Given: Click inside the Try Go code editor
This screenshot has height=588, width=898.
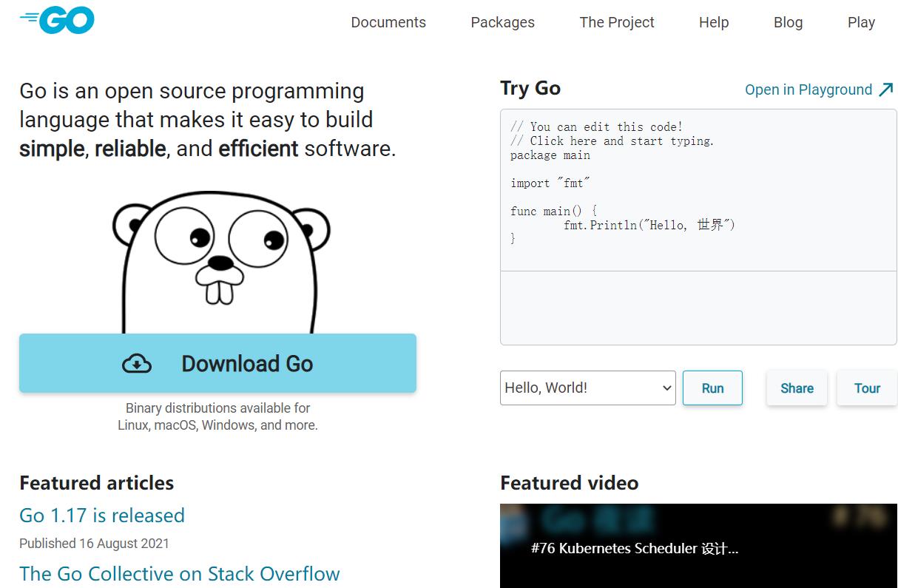Looking at the screenshot, I should 698,190.
